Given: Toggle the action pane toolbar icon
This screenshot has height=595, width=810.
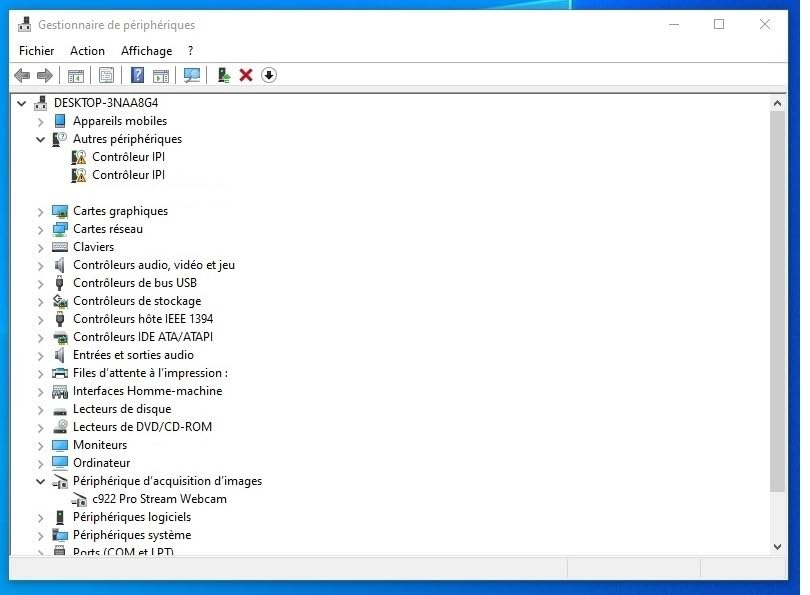Looking at the screenshot, I should [x=161, y=76].
